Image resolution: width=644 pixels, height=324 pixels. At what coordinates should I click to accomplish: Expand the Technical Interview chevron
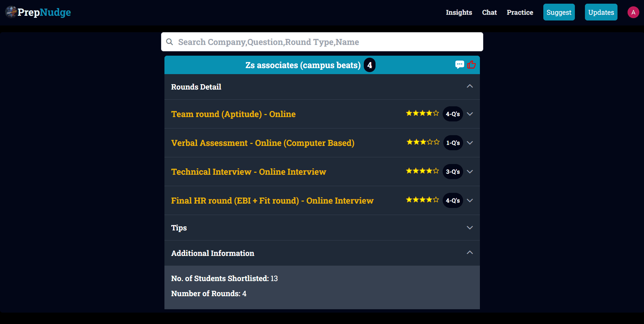(470, 172)
